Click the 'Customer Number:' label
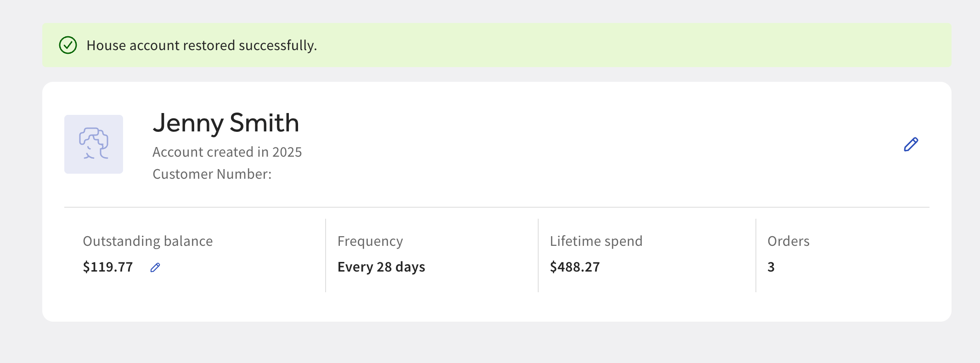The width and height of the screenshot is (980, 363). coord(212,174)
